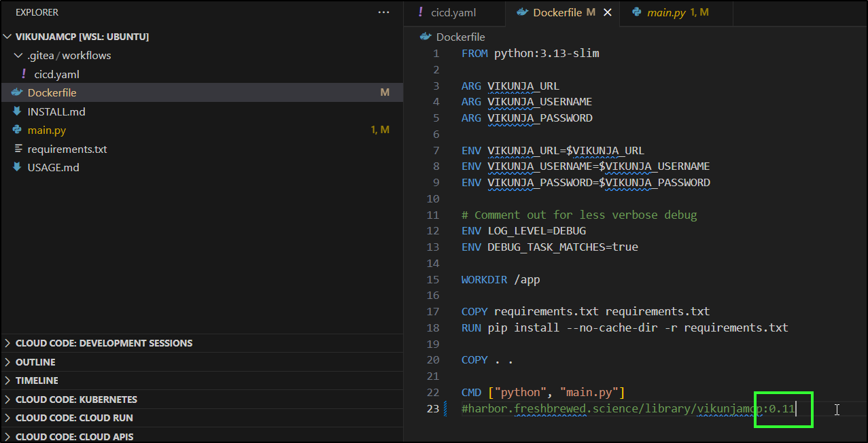Click the Explorer more actions ellipsis icon
This screenshot has width=868, height=443.
pyautogui.click(x=384, y=12)
